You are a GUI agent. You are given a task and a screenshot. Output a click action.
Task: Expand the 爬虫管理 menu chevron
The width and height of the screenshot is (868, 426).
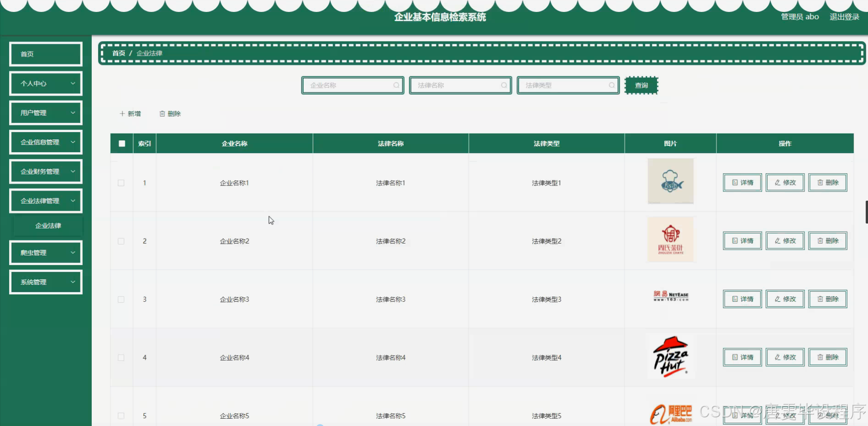[73, 252]
